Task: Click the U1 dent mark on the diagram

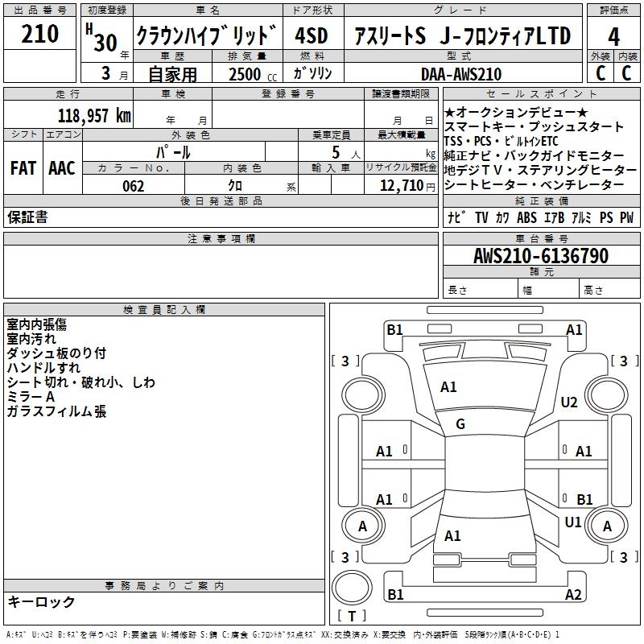Action: (573, 522)
